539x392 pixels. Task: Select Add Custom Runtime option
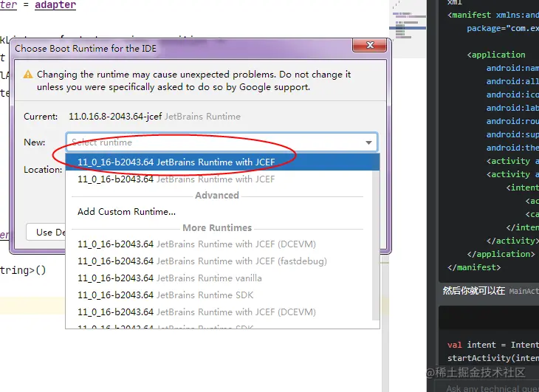[x=219, y=212]
